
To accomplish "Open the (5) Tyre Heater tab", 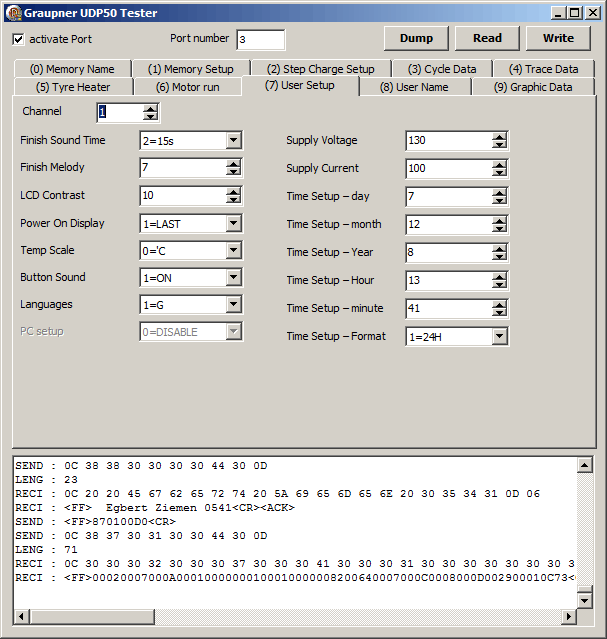I will (x=73, y=87).
